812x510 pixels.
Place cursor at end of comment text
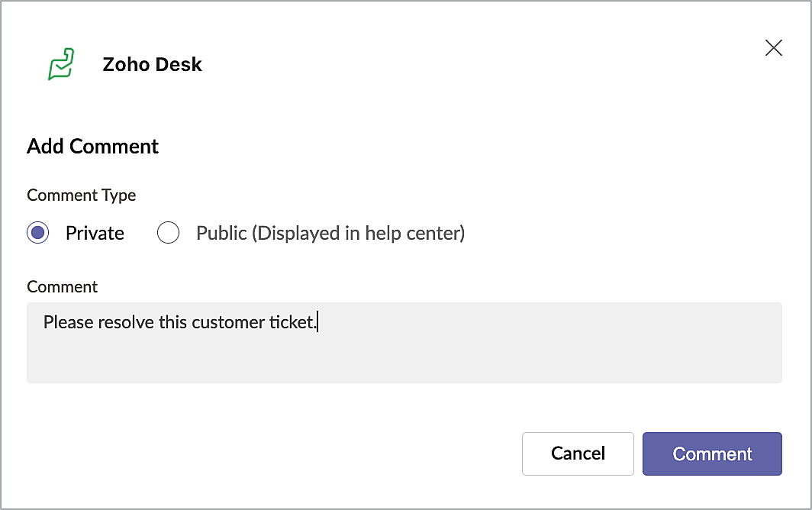(317, 322)
